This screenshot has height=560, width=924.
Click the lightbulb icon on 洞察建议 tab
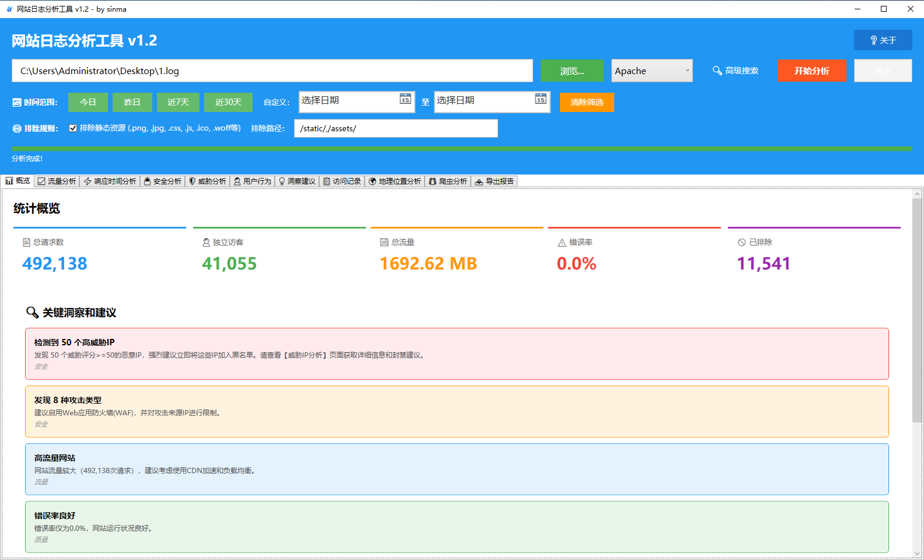coord(282,181)
